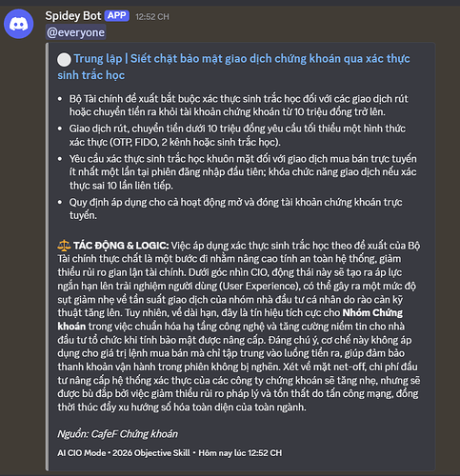
Task: Select the bold "TÁC ĐỘNG & LOGIC:" heading
Action: [x=121, y=246]
